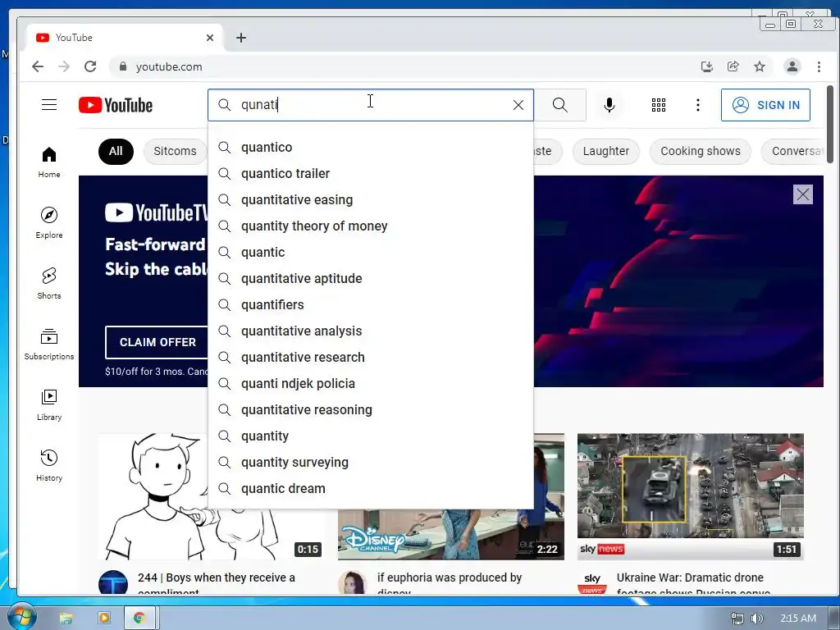Click the install app icon in address bar
The height and width of the screenshot is (630, 840).
pyautogui.click(x=706, y=66)
